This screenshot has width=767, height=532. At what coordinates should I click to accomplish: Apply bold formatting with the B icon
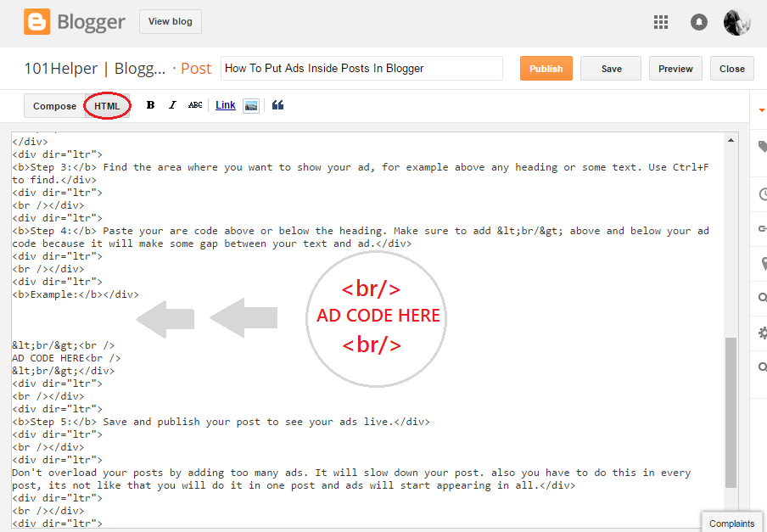[151, 105]
